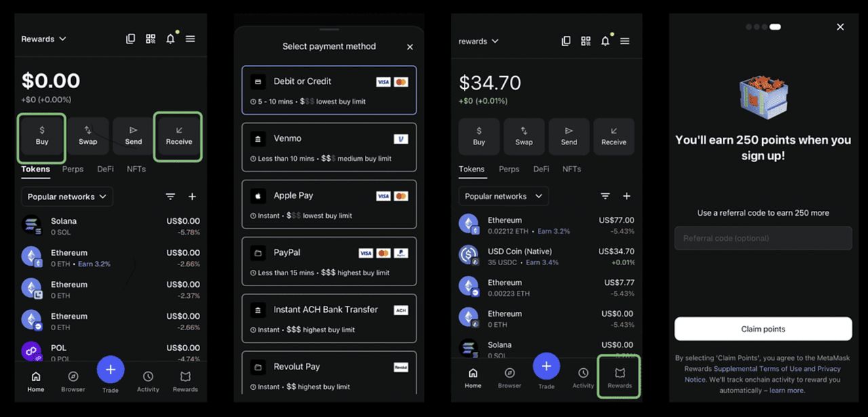Tap Browser in the $34.70 balance screen's bottom nav
Image resolution: width=868 pixels, height=417 pixels.
tap(509, 378)
